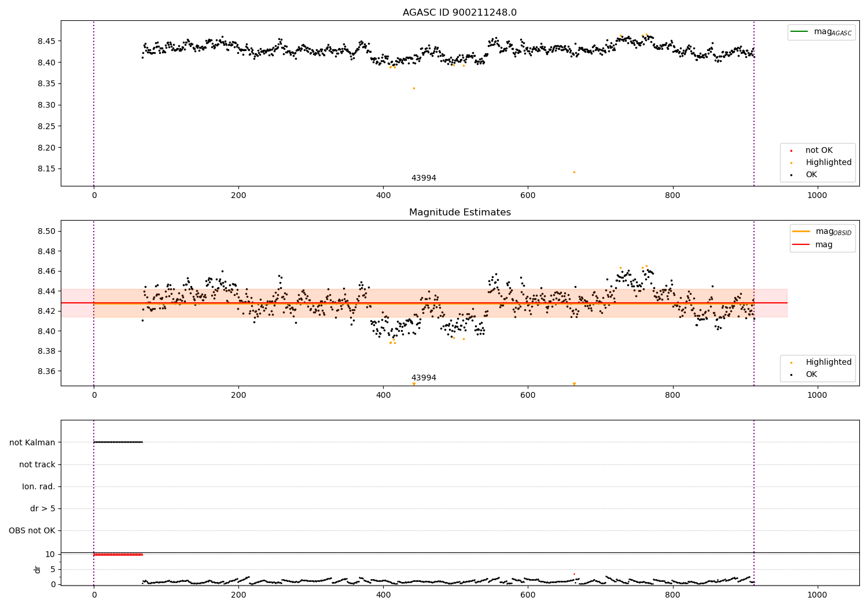
Task: Click the red dr markers at value 10
Action: (118, 554)
